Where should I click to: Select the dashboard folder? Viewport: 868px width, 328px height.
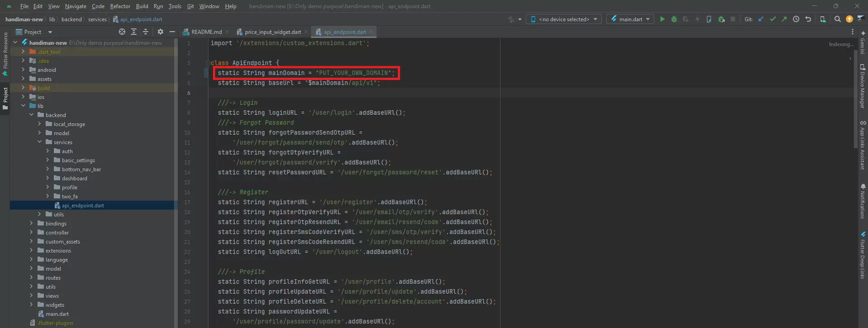click(x=74, y=178)
